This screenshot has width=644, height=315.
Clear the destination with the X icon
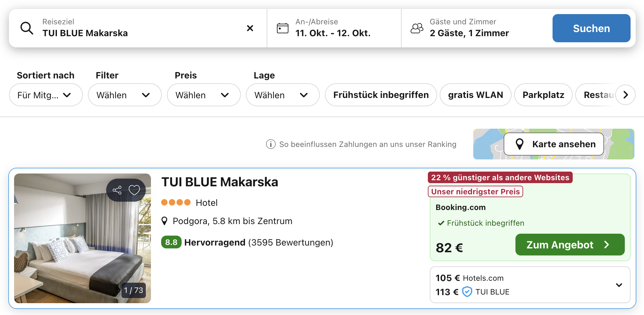pos(250,28)
